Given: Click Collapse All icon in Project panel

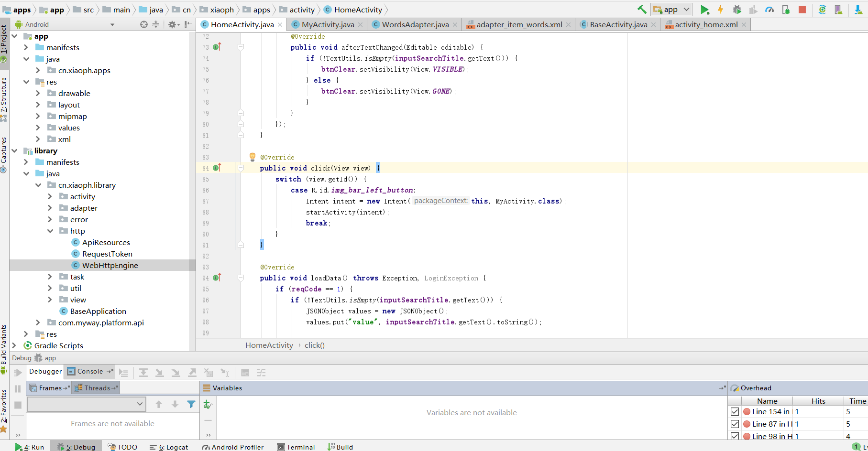Looking at the screenshot, I should pos(156,24).
